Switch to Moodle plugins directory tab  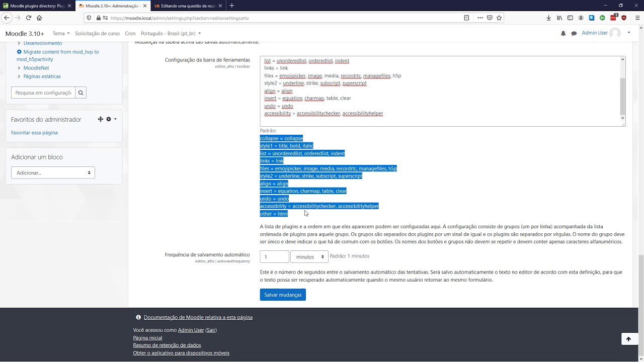pyautogui.click(x=37, y=6)
